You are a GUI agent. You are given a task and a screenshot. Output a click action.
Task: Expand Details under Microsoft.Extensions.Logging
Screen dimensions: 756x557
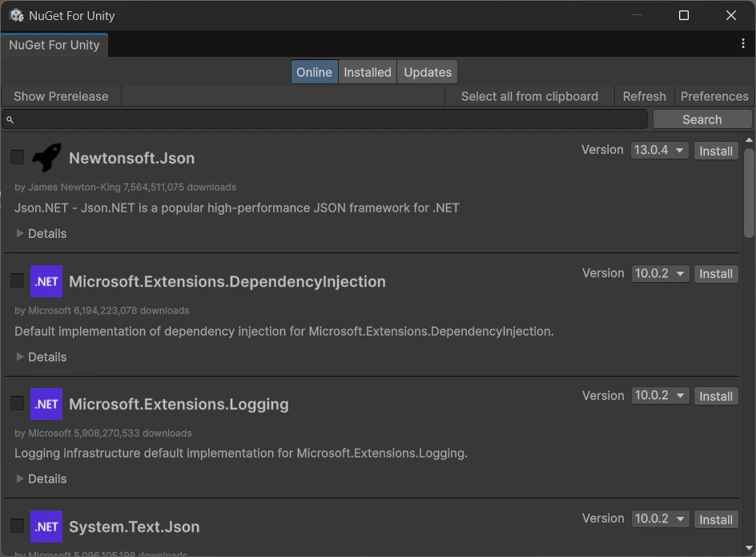pos(42,478)
